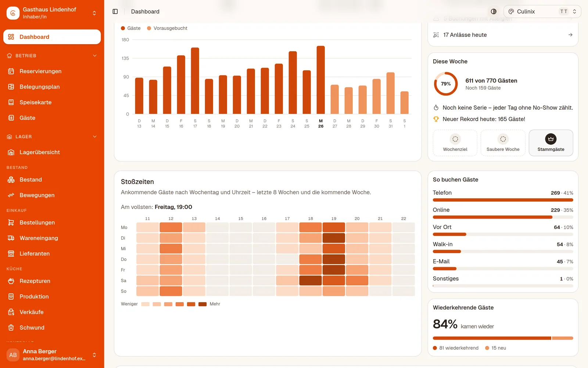The width and height of the screenshot is (588, 368).
Task: Toggle the sidebar panel icon
Action: click(x=115, y=11)
